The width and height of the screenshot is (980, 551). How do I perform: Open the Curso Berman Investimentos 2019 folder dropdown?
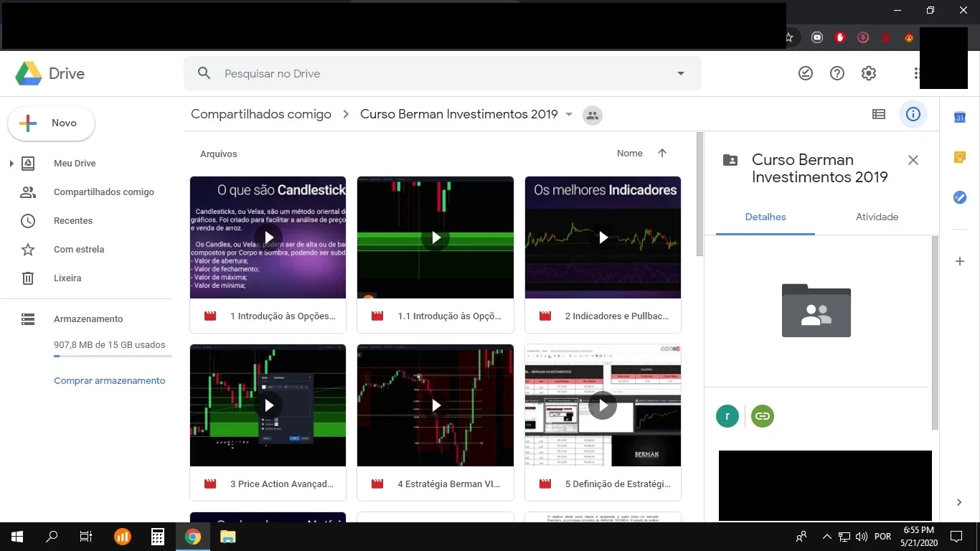click(569, 115)
